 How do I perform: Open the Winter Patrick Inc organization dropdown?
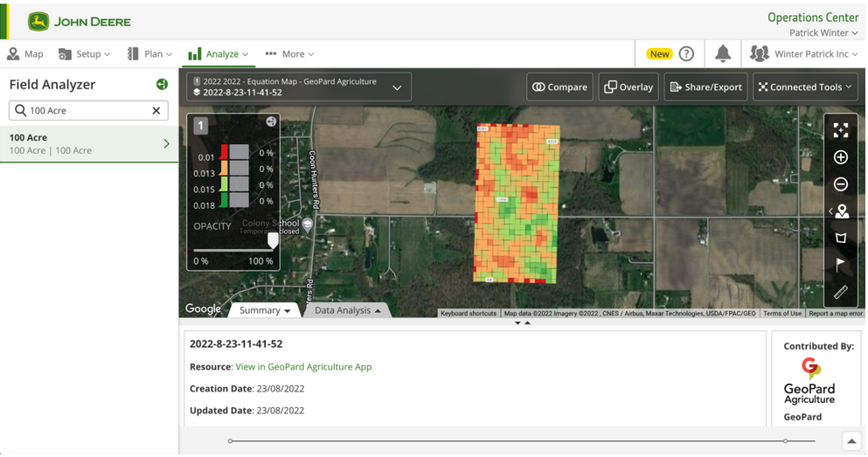click(x=803, y=54)
